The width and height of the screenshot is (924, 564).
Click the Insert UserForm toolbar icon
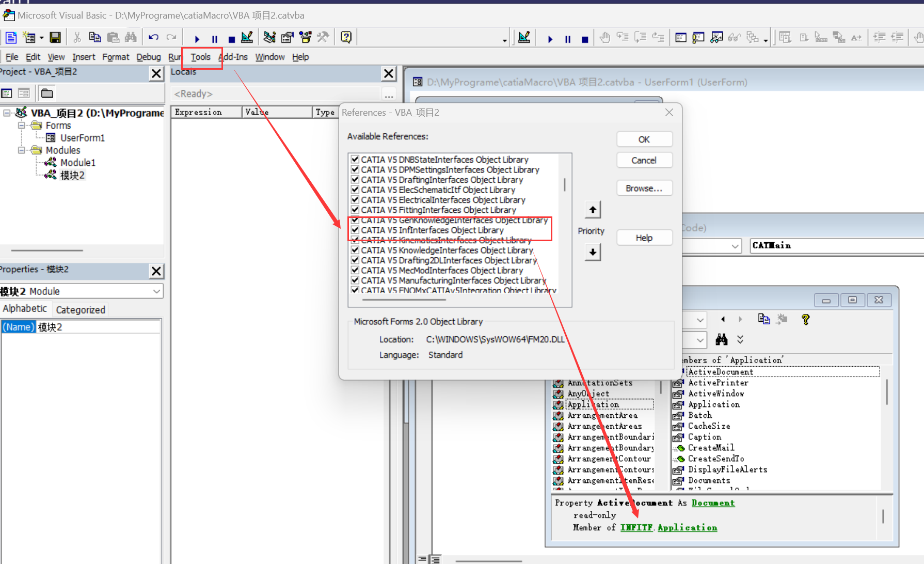pyautogui.click(x=29, y=38)
